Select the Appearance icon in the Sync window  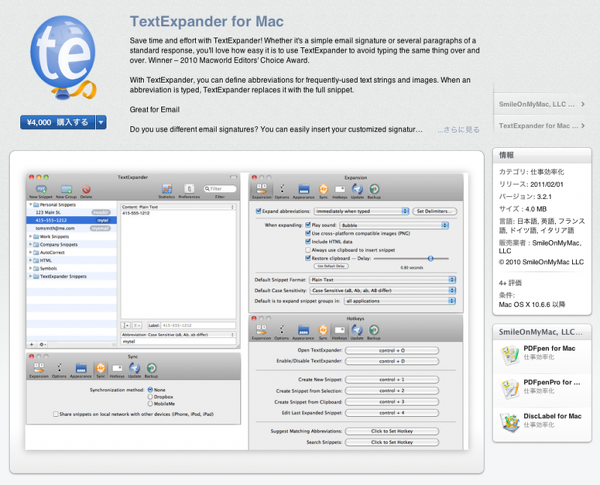coord(81,368)
